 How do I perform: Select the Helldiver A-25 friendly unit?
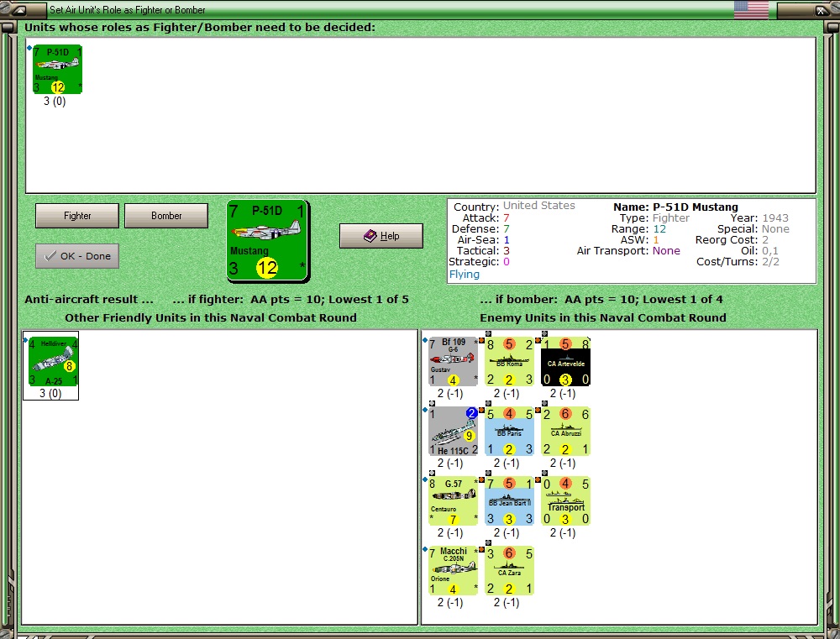(53, 361)
